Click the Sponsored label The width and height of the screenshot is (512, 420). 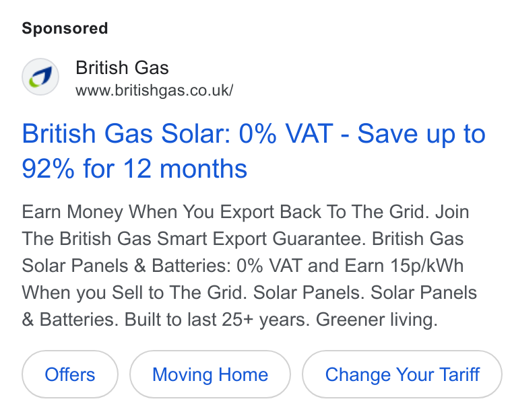pyautogui.click(x=65, y=28)
